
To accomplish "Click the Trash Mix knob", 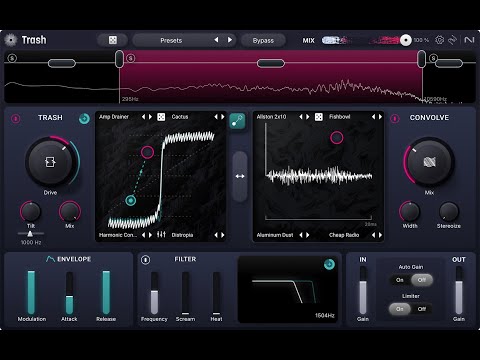I will [x=70, y=211].
